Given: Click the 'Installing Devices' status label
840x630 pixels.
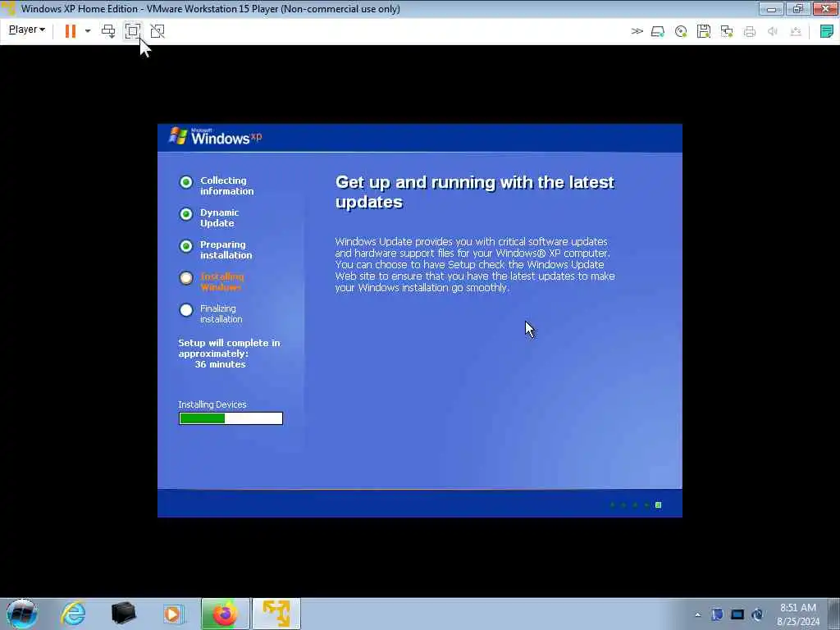Looking at the screenshot, I should click(x=212, y=404).
